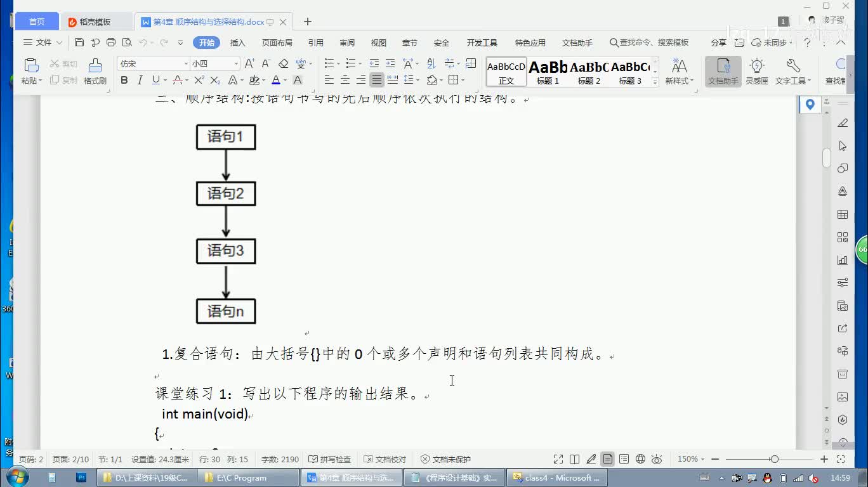Click the superscript X² icon
This screenshot has height=487, width=868.
pos(199,80)
